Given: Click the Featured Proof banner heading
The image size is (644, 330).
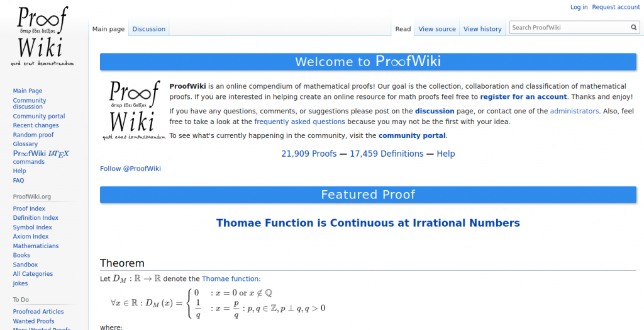Looking at the screenshot, I should (x=368, y=195).
